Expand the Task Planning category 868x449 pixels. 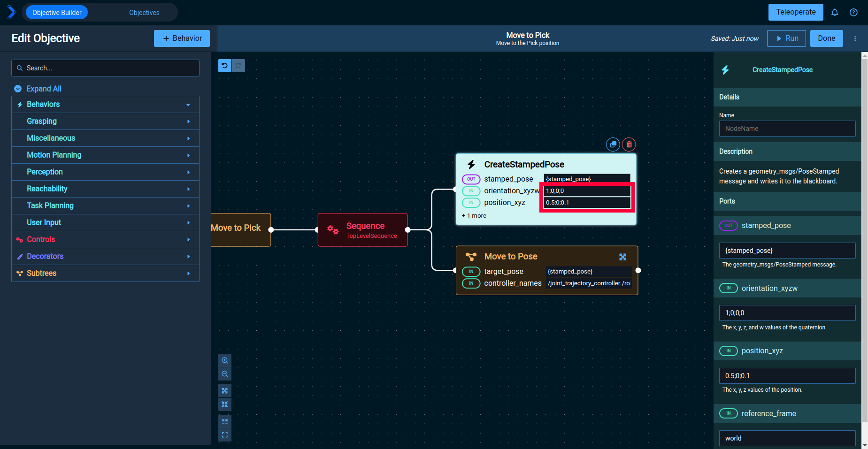click(x=105, y=205)
